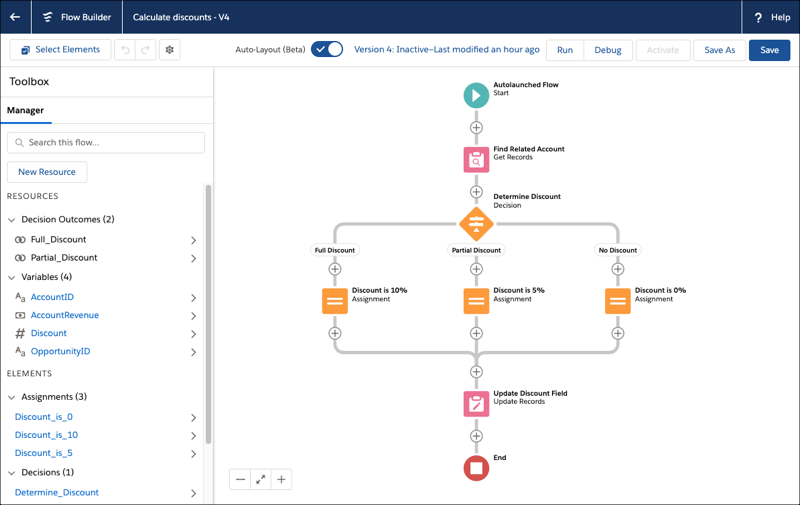Fit flow to view expand icon
Screen dimensions: 800x505
(261, 479)
